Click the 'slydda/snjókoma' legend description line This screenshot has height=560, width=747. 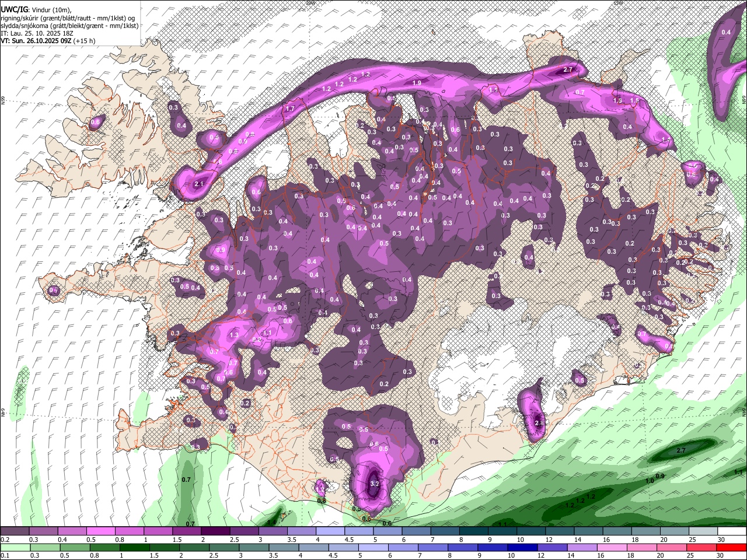[69, 26]
